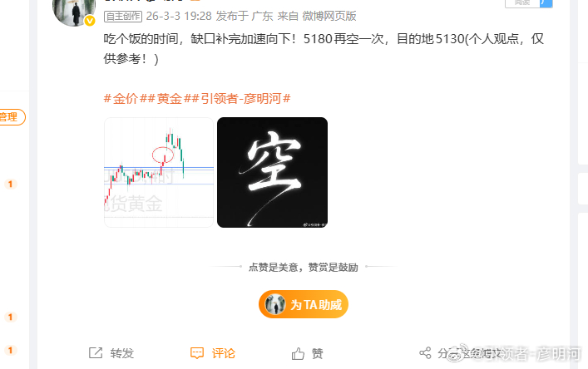Viewport: 588px width, 369px height.
Task: Open the #引领者-彦明河# hashtag link
Action: coord(241,99)
